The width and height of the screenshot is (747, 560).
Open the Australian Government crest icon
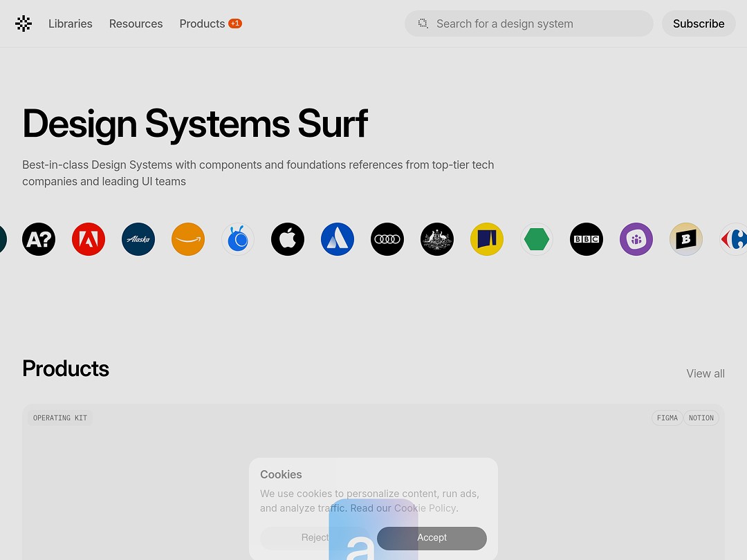coord(437,239)
